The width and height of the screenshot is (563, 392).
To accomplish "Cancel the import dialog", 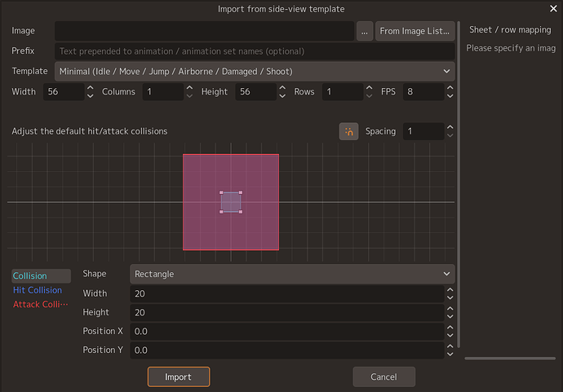I will (x=383, y=377).
